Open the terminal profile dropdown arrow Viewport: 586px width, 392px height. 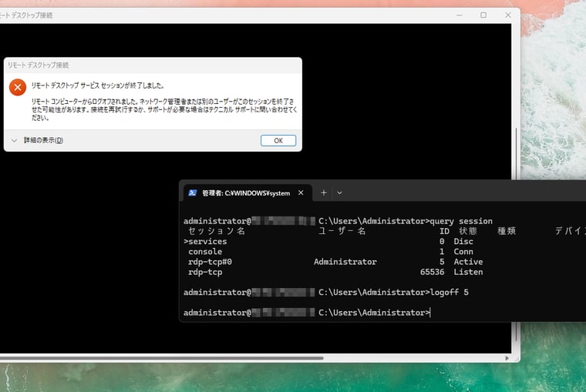pos(339,193)
